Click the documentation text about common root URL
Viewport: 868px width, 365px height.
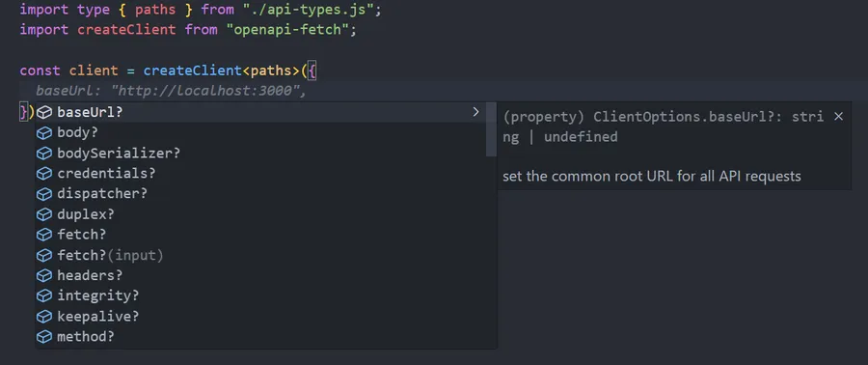652,177
